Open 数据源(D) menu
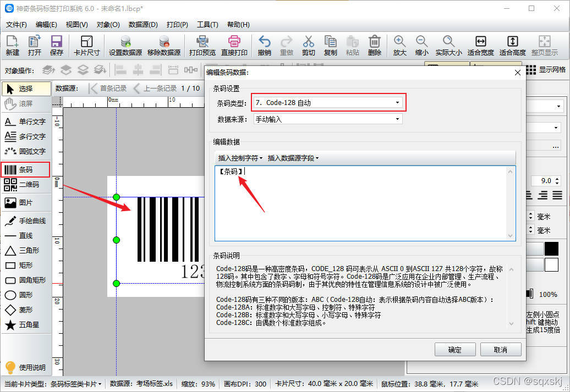Viewport: 570px width, 392px height. (x=143, y=24)
